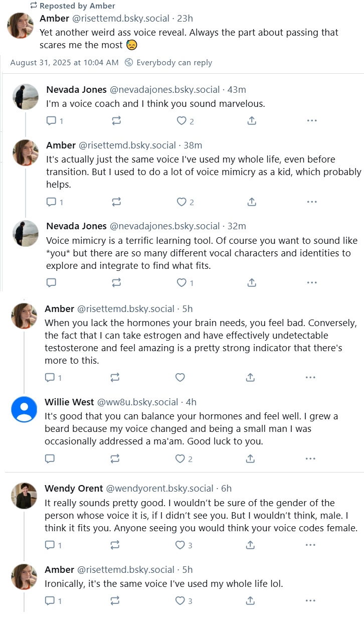Image resolution: width=364 pixels, height=618 pixels.
Task: Repost Wendy Orent's reply
Action: click(x=115, y=545)
